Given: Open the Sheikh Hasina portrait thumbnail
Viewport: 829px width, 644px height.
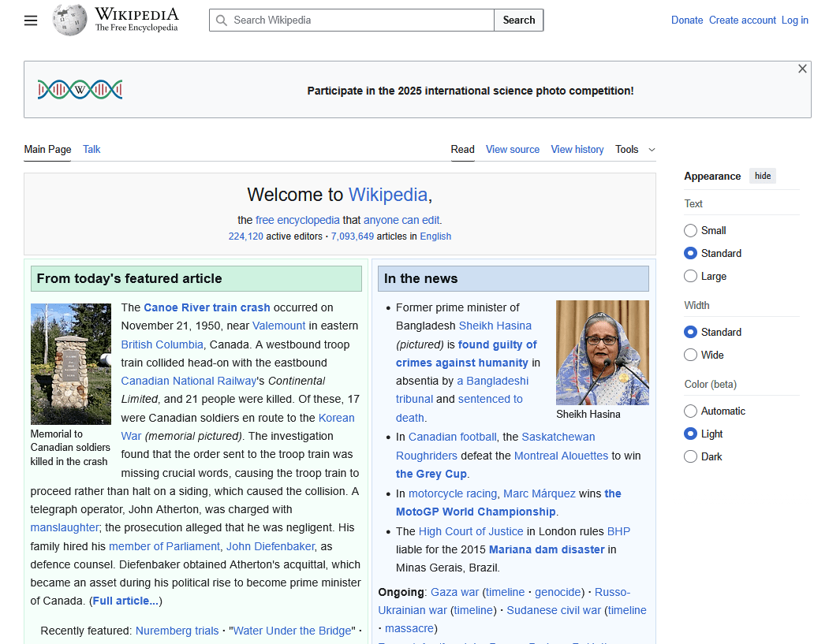Looking at the screenshot, I should point(602,352).
